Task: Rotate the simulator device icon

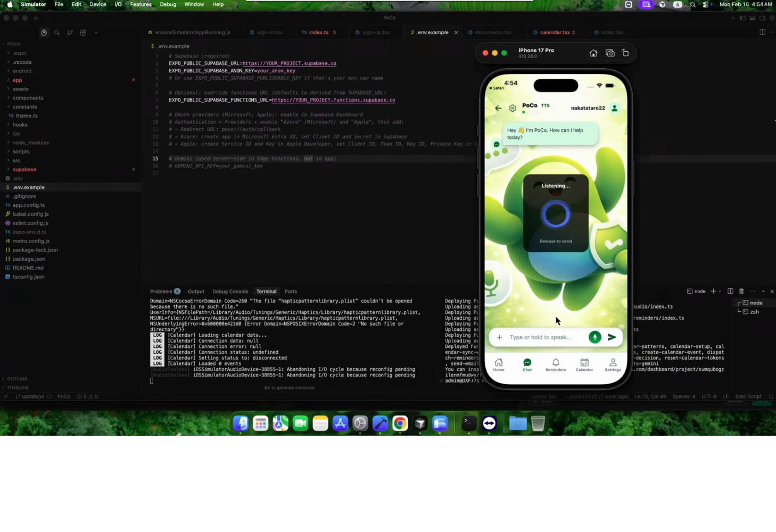Action: (x=625, y=53)
